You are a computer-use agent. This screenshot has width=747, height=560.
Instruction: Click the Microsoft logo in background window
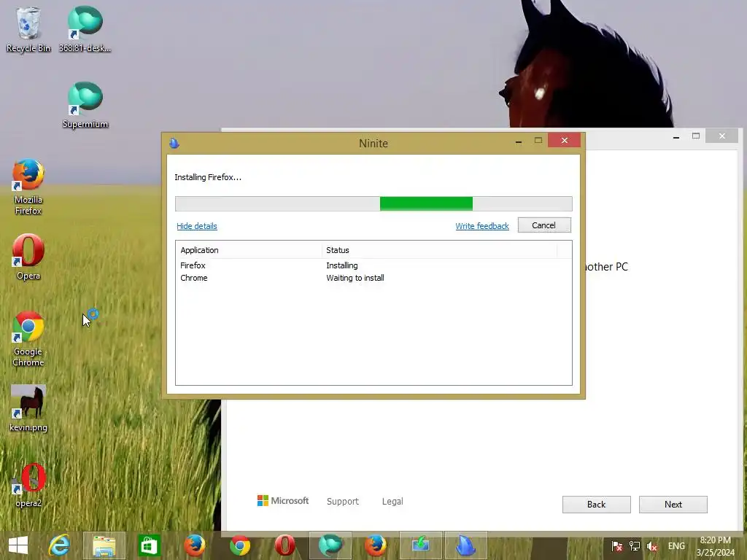(283, 500)
